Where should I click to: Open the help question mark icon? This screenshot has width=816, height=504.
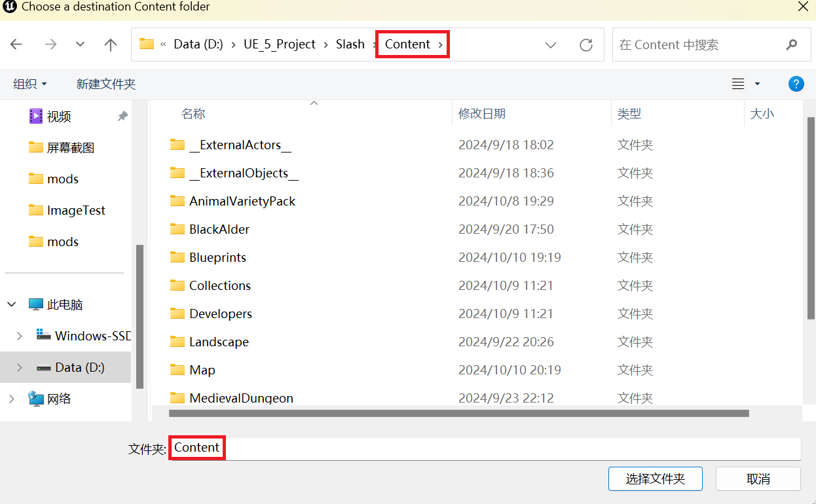point(796,84)
